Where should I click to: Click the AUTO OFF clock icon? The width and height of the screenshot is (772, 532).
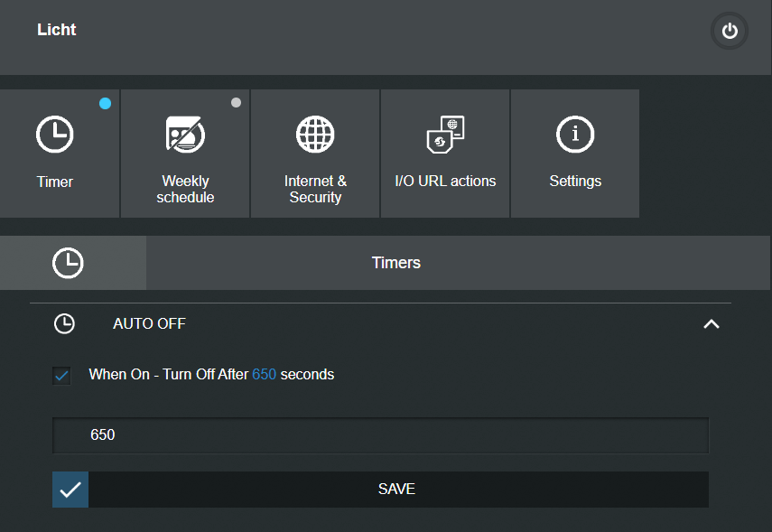(x=64, y=323)
